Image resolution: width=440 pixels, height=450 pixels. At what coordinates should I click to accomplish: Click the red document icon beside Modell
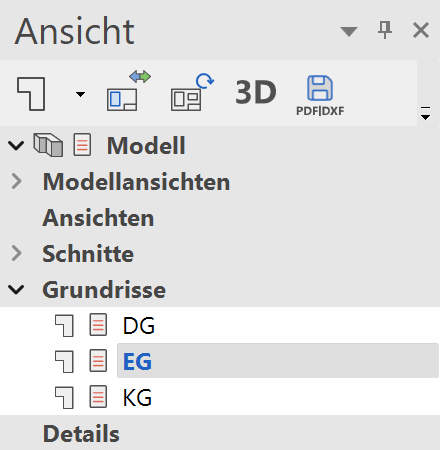(82, 145)
